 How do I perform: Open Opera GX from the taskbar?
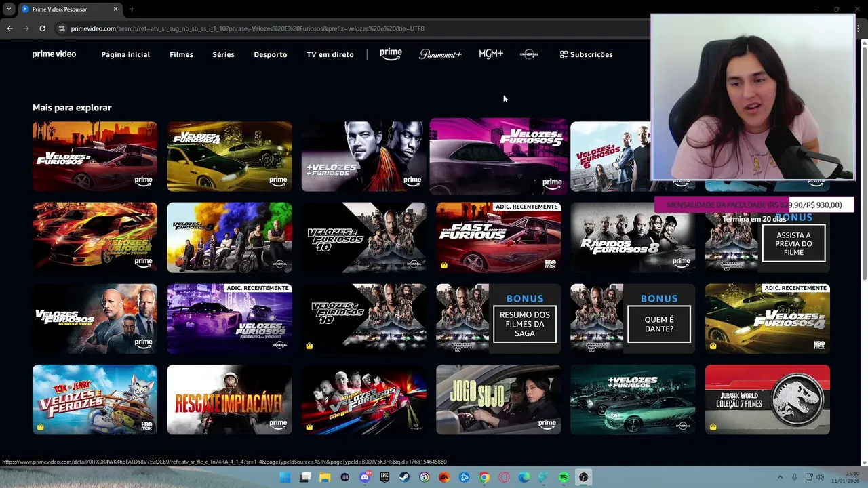point(504,477)
